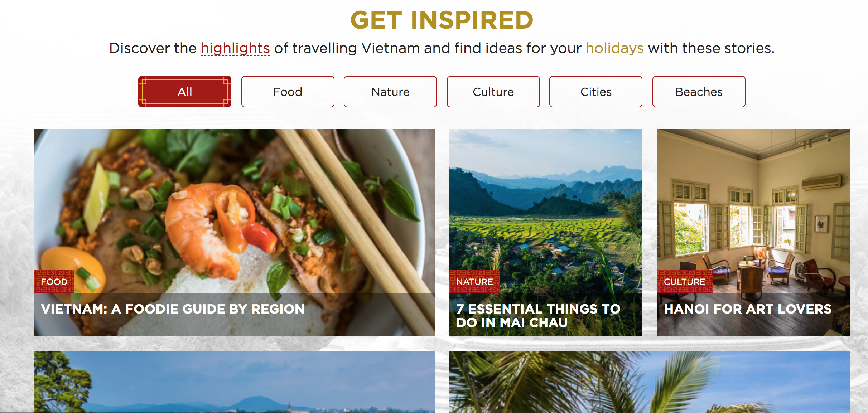Image resolution: width=868 pixels, height=413 pixels.
Task: Open the highlights link in the subtitle
Action: pyautogui.click(x=235, y=48)
